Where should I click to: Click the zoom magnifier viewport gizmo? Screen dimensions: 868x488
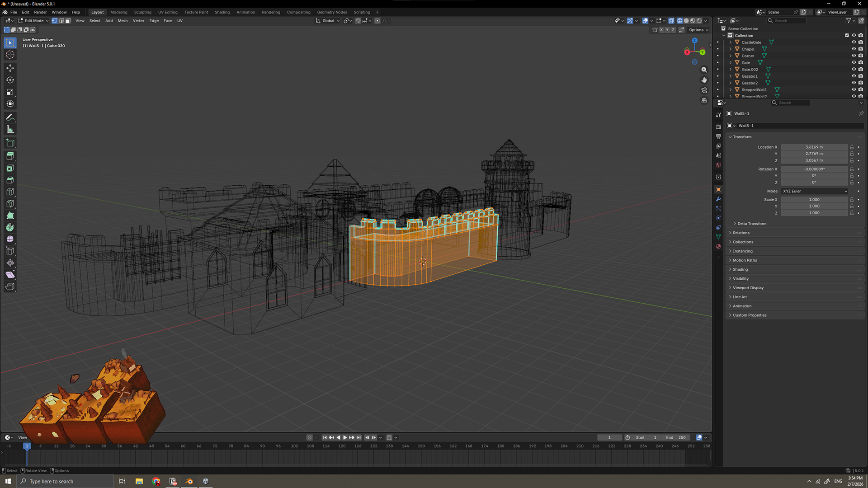(x=704, y=70)
